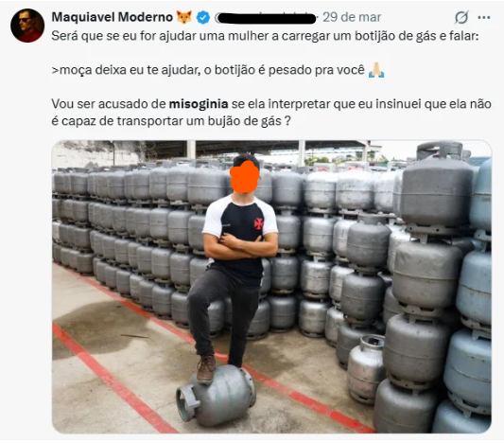Click the praying hands emoji

click(x=376, y=70)
